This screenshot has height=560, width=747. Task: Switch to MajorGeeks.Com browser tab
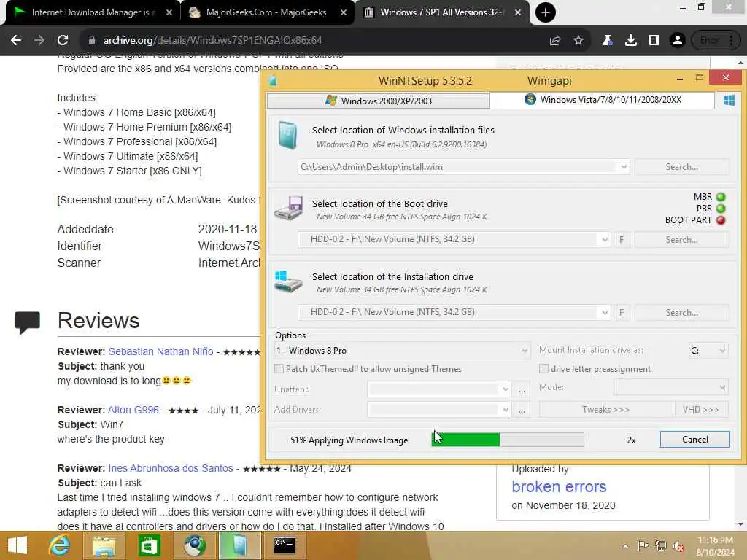[x=266, y=12]
